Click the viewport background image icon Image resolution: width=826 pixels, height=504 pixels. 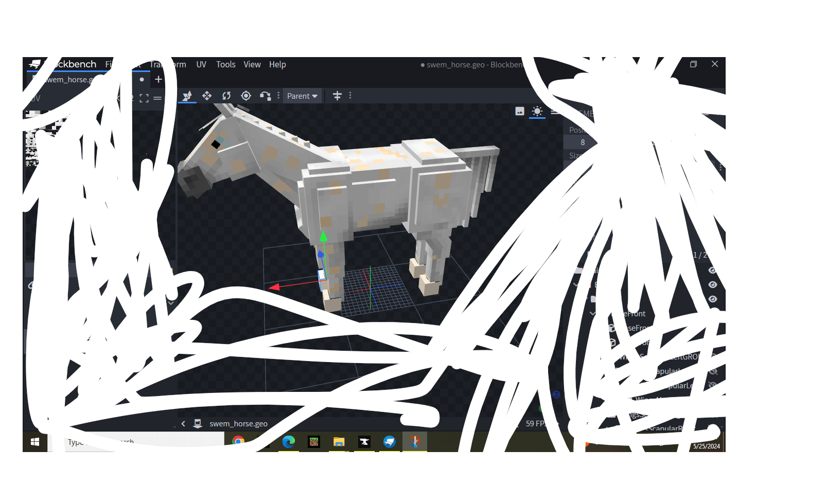520,111
